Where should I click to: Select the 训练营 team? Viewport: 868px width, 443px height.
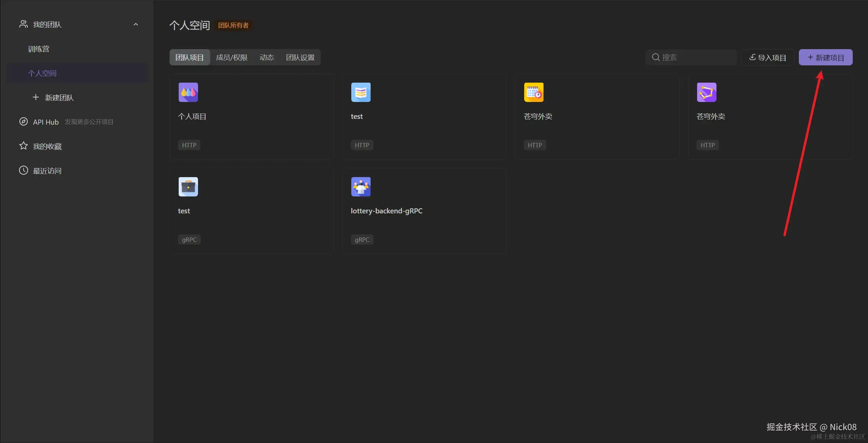point(39,49)
